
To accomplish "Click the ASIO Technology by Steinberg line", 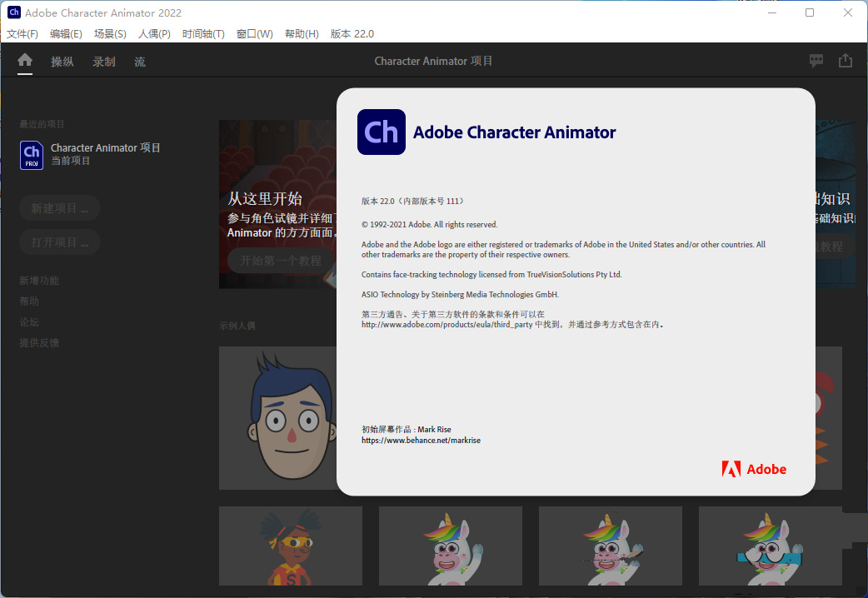I will pyautogui.click(x=460, y=294).
